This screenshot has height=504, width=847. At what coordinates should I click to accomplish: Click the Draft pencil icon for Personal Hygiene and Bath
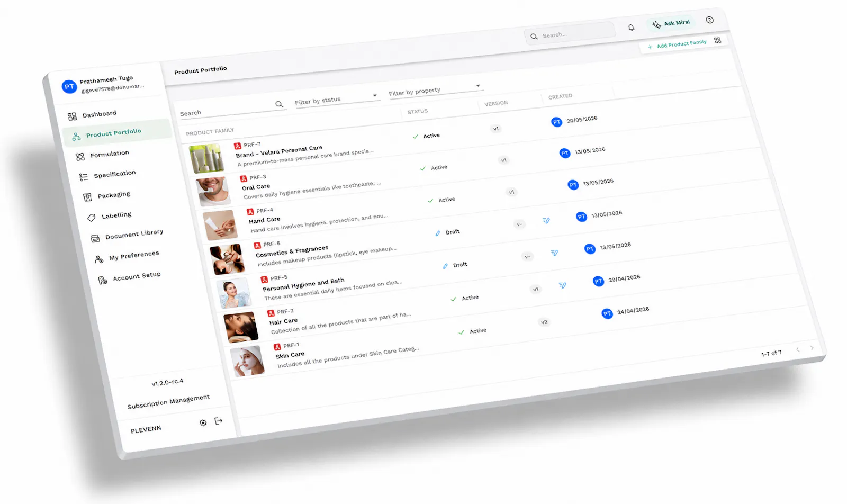pos(445,266)
